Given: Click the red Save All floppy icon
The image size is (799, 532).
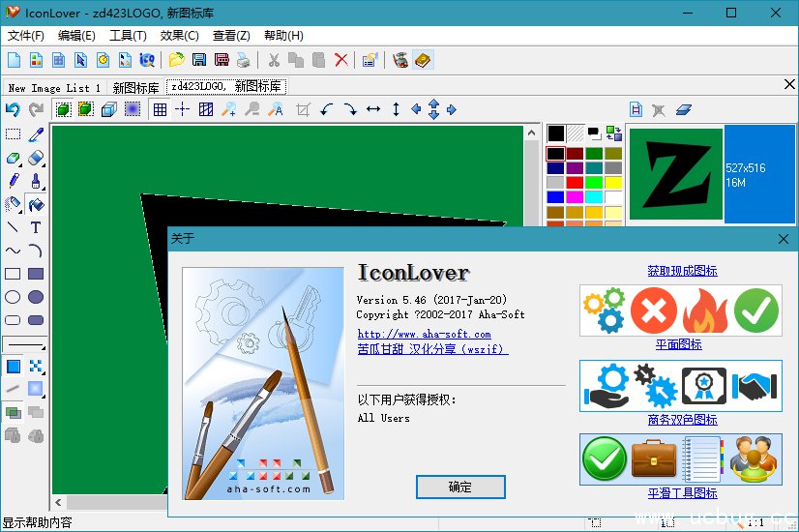Looking at the screenshot, I should pyautogui.click(x=222, y=60).
